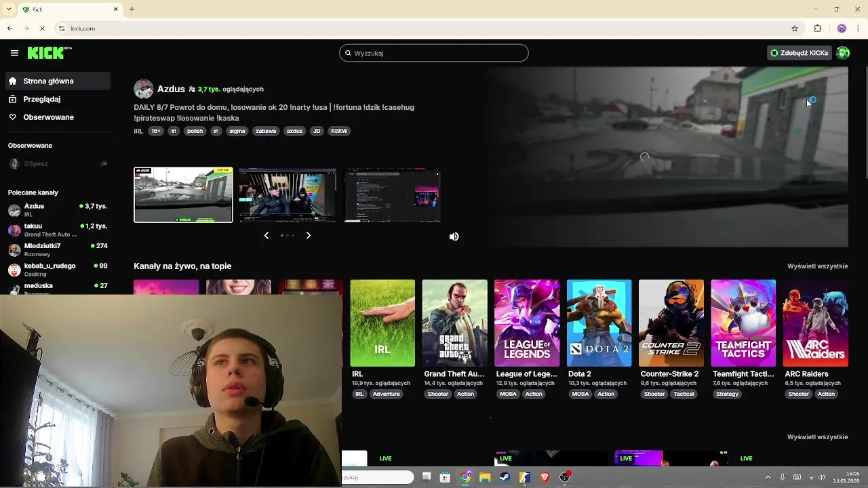Screen dimensions: 868x488
Task: Click Adventure tag under IRL
Action: (x=387, y=394)
